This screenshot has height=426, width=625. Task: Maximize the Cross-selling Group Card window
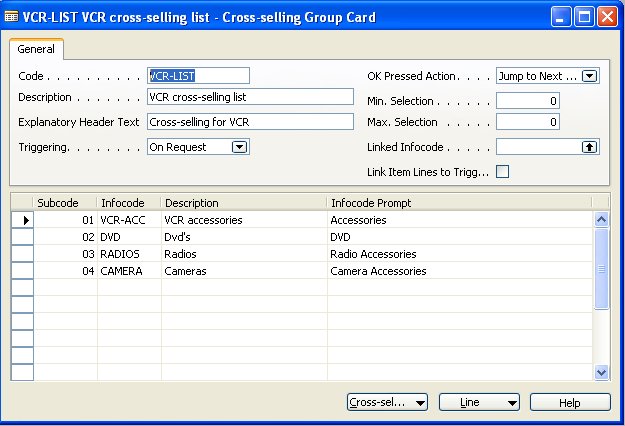586,16
